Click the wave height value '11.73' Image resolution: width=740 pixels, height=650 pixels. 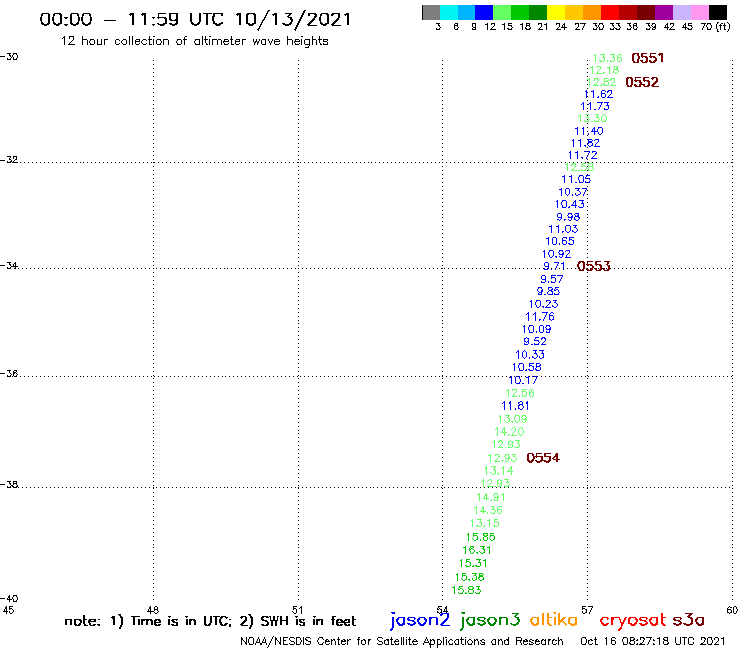[595, 107]
